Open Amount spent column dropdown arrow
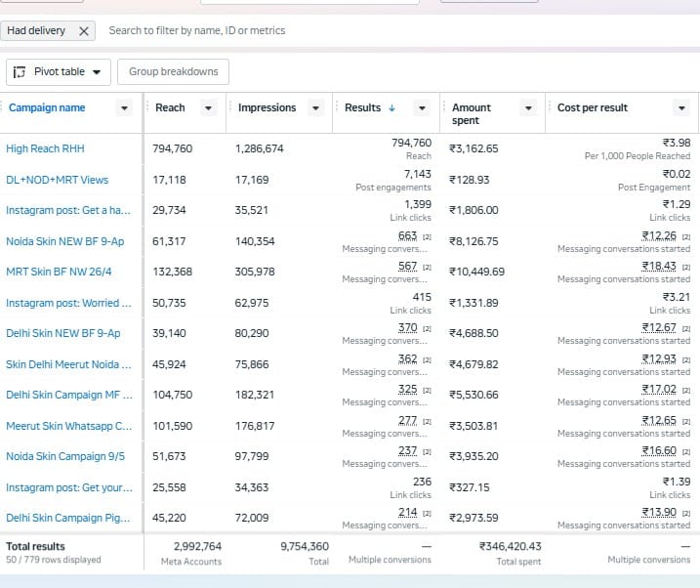 coord(528,108)
